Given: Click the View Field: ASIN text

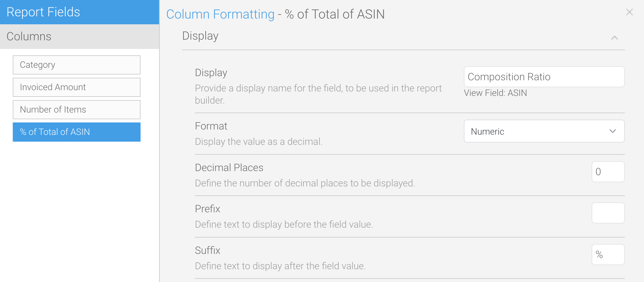Looking at the screenshot, I should pyautogui.click(x=495, y=93).
